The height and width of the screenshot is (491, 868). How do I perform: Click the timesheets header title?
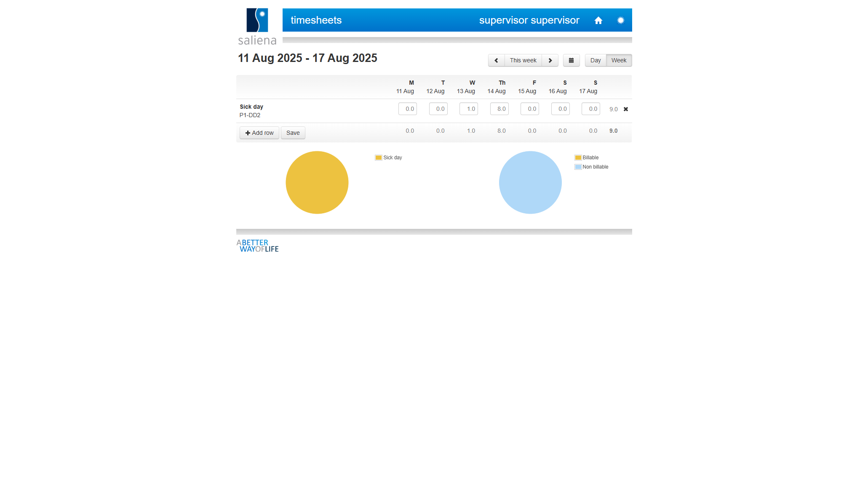(316, 20)
